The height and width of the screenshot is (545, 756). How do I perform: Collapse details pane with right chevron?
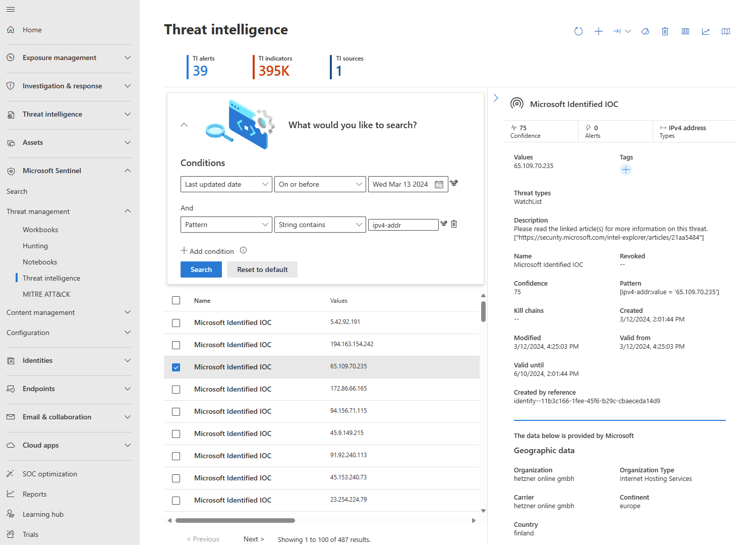point(496,98)
